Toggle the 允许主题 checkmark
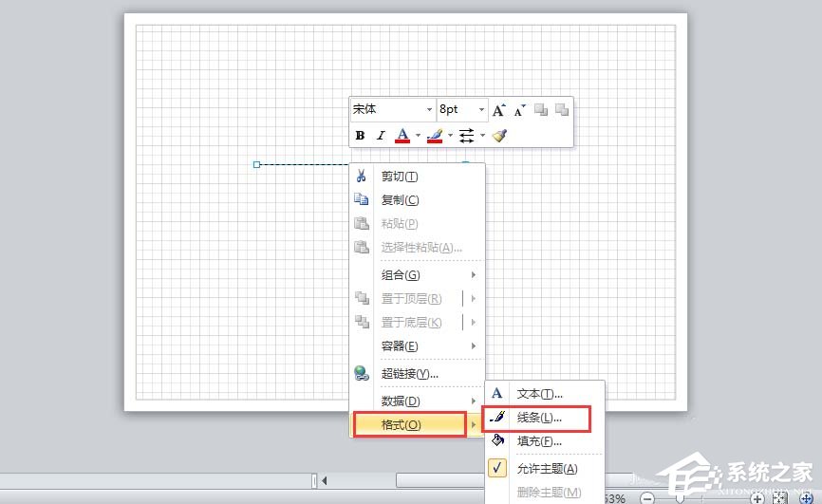The height and width of the screenshot is (504, 822). [x=497, y=468]
